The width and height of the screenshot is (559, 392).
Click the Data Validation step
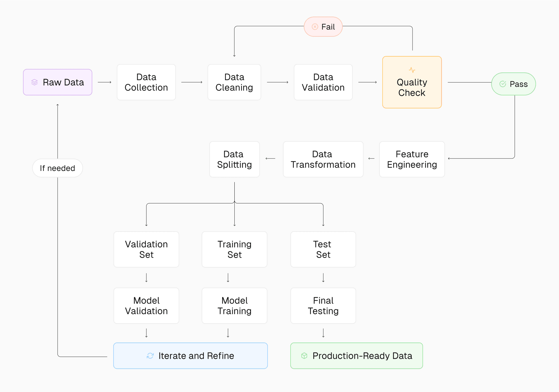coord(323,82)
